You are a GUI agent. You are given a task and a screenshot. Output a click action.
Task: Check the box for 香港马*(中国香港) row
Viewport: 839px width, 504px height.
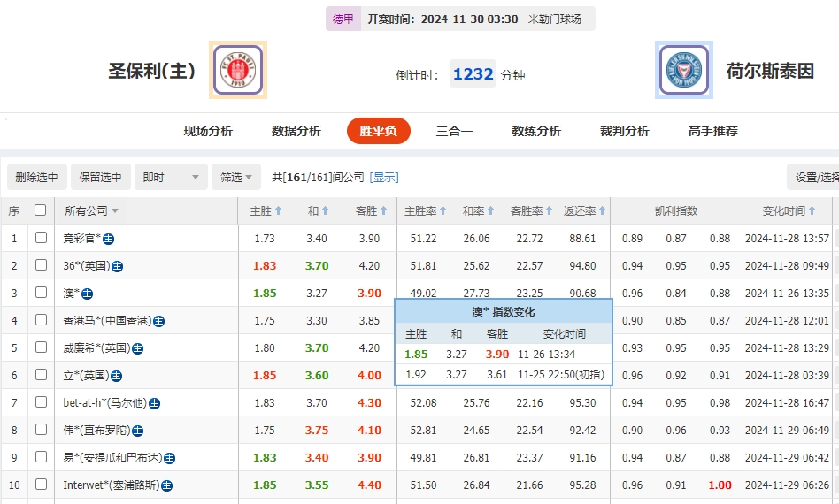tap(41, 320)
